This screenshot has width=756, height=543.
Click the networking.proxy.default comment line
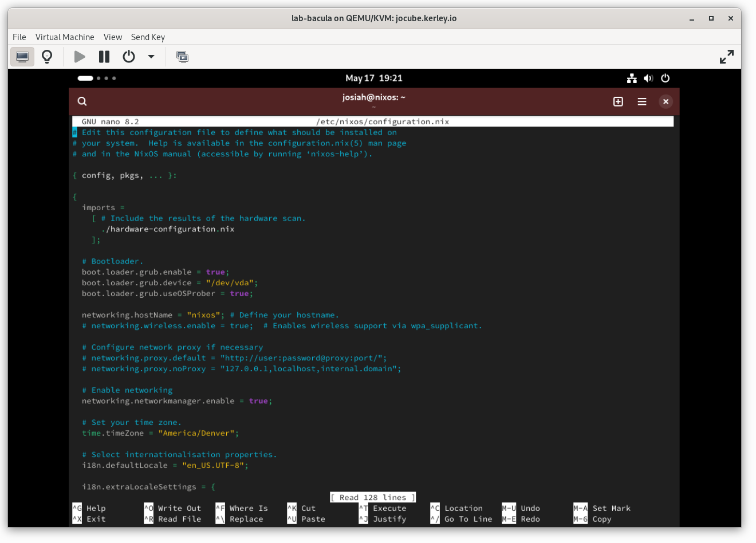(x=234, y=358)
